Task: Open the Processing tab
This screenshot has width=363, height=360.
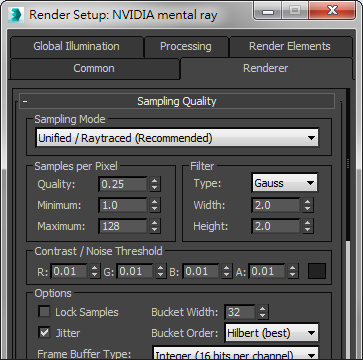Action: pyautogui.click(x=186, y=46)
